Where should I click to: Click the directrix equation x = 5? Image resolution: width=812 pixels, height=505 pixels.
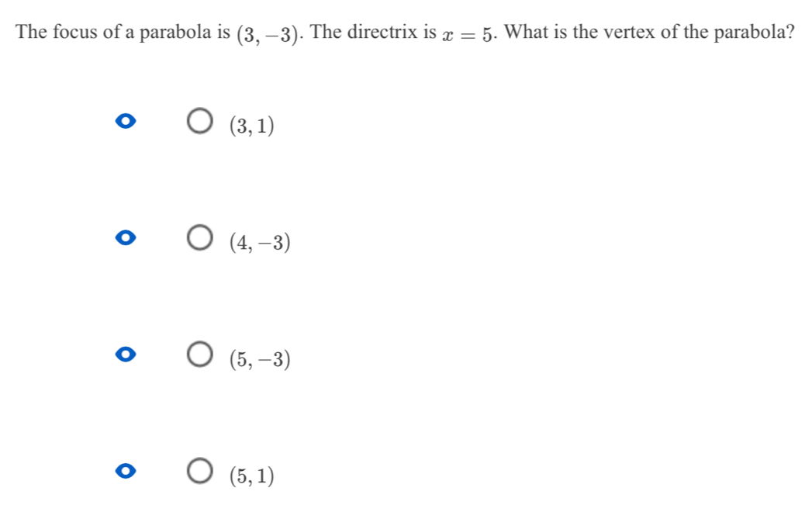click(466, 34)
